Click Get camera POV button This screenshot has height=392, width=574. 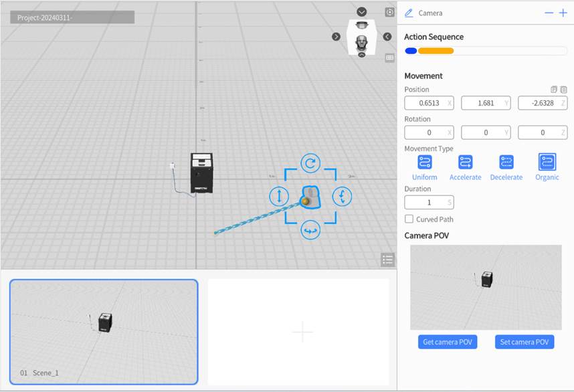click(x=448, y=342)
